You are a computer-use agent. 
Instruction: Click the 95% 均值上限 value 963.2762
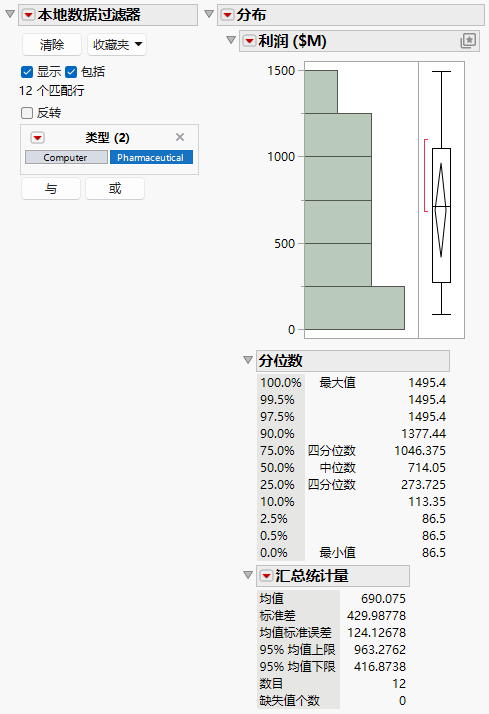pyautogui.click(x=380, y=650)
